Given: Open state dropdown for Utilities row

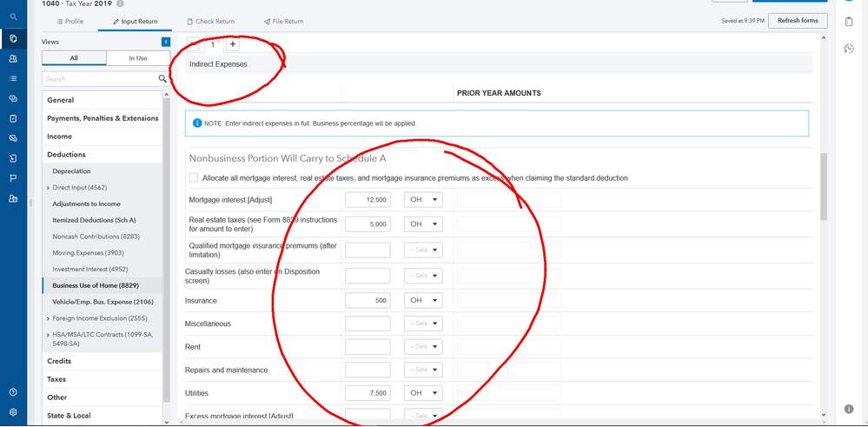Looking at the screenshot, I should tap(422, 393).
